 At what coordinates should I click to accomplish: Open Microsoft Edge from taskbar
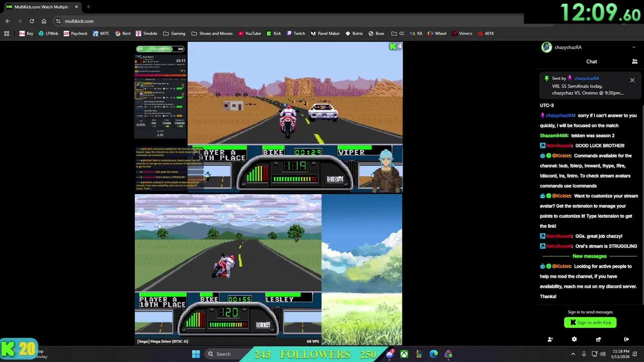(x=434, y=354)
